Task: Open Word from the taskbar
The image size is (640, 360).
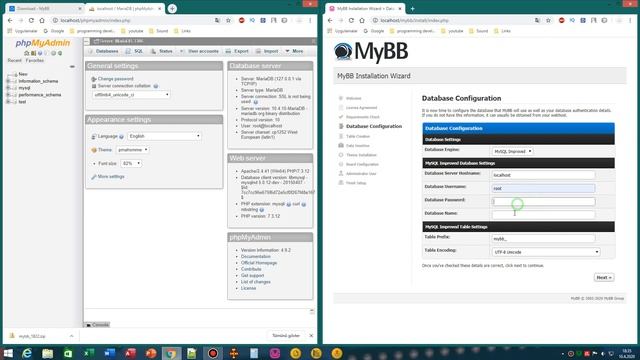Action: 109,353
